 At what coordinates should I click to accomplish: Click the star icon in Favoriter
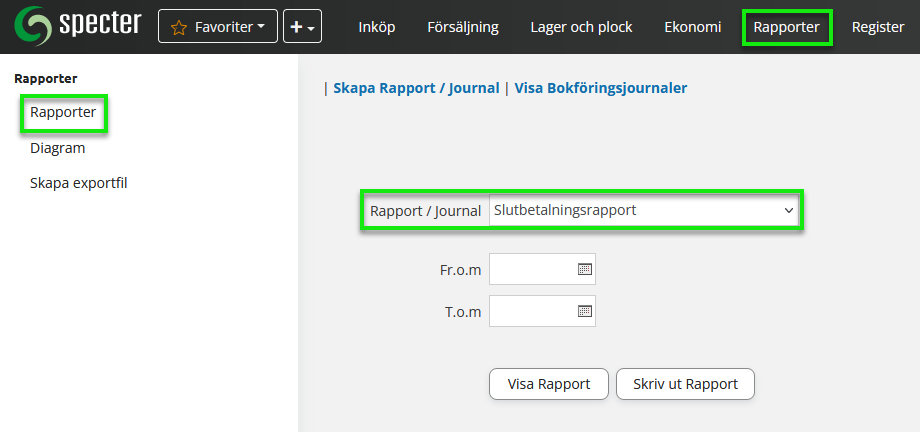pyautogui.click(x=179, y=28)
